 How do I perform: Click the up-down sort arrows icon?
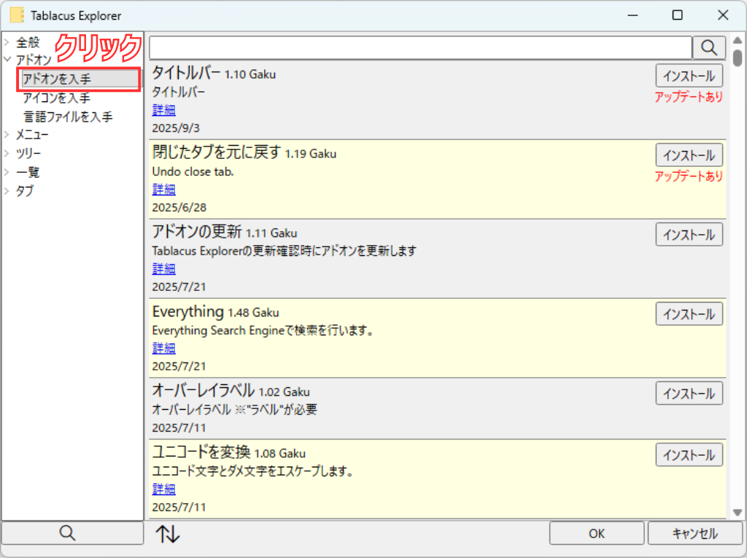(167, 534)
